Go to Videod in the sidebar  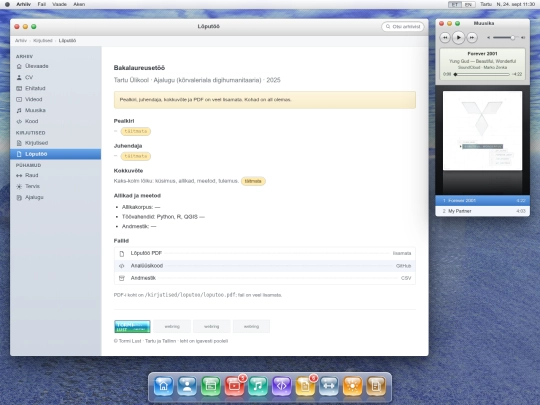55,99
